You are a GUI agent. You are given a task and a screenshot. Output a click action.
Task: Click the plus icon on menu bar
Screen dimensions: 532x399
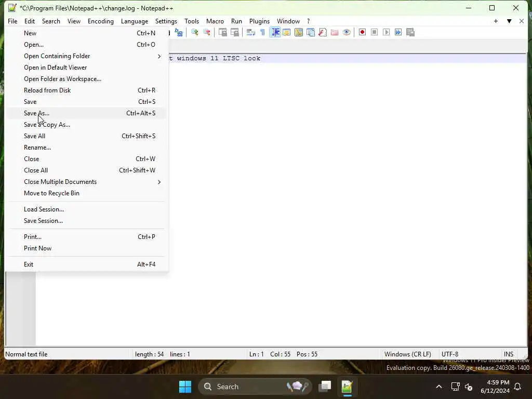[x=496, y=21]
